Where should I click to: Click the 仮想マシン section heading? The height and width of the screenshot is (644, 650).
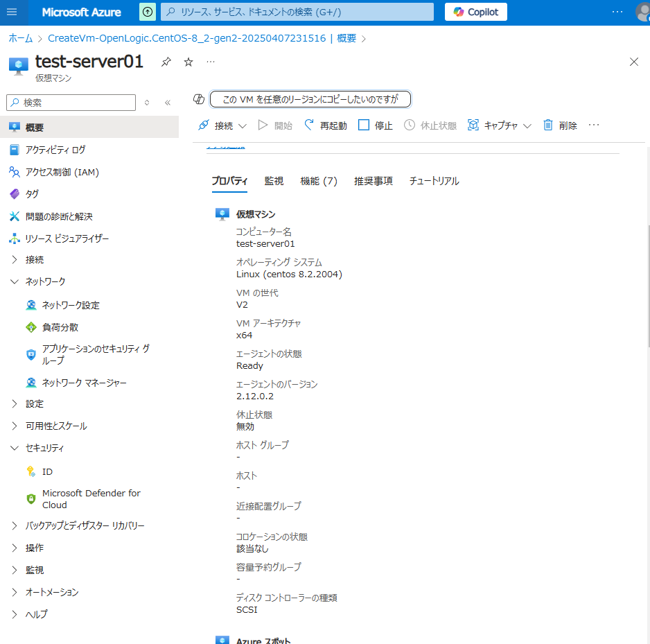(256, 214)
